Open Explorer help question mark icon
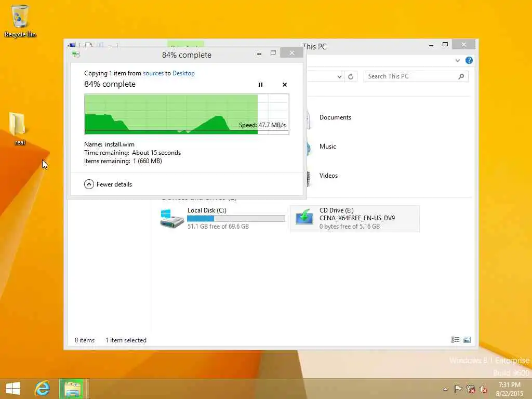 pos(469,60)
